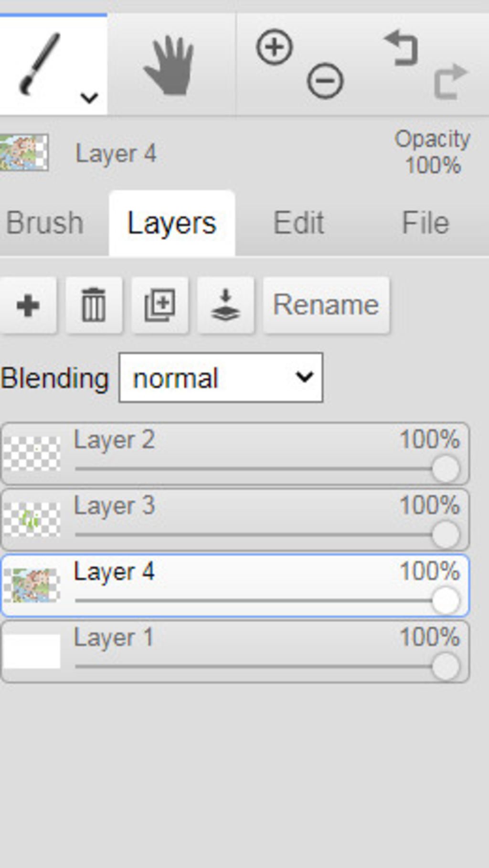Screen dimensions: 489x868
Task: Merge layer down with the stack icon
Action: (x=225, y=305)
